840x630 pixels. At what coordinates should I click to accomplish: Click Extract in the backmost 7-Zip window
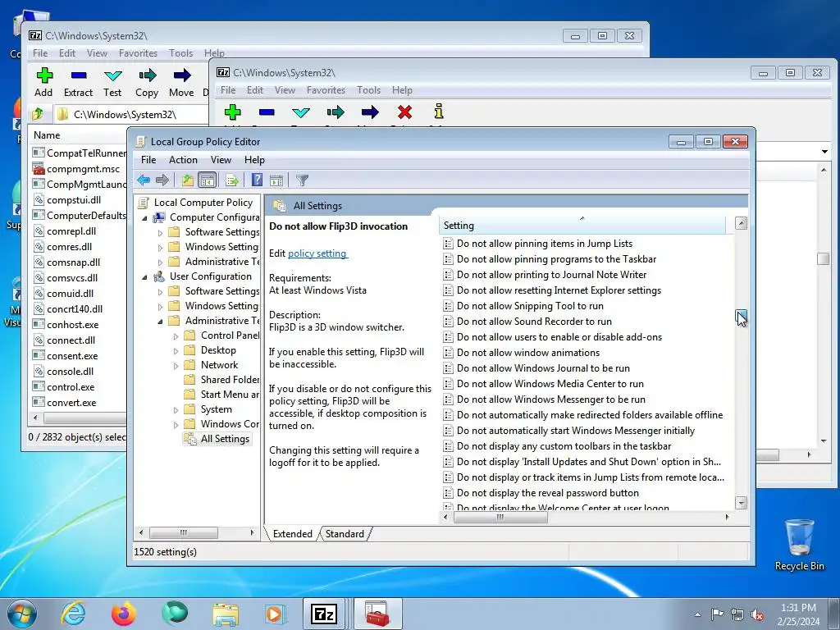[78, 83]
